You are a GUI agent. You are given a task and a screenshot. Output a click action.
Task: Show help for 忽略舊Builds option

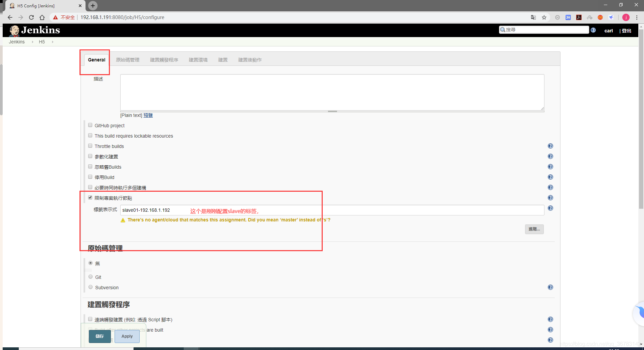(550, 167)
